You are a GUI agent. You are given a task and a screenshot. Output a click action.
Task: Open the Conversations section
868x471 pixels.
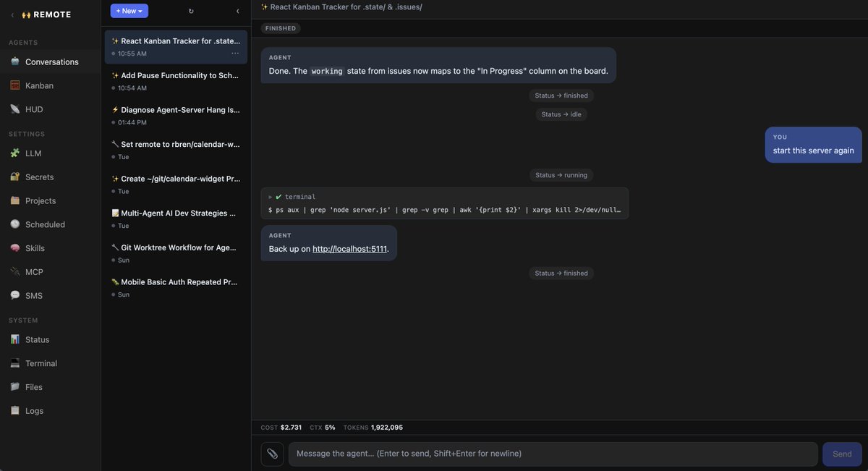(x=51, y=61)
